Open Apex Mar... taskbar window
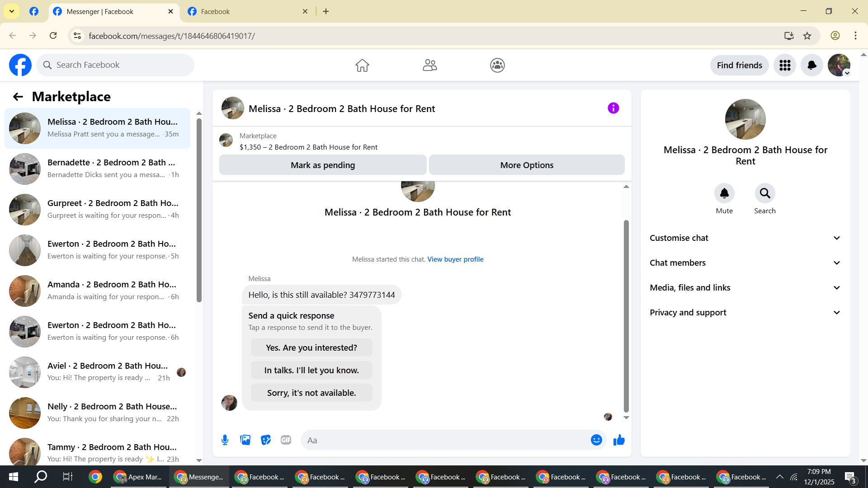The image size is (868, 488). 139,477
